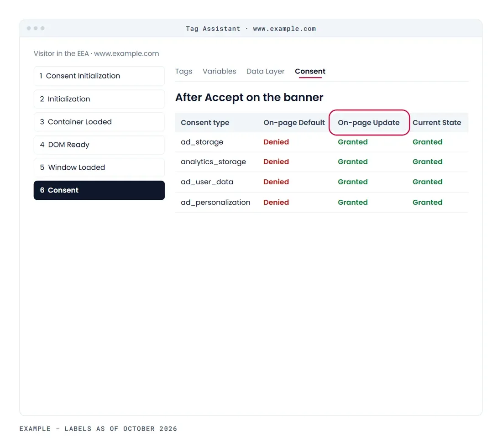This screenshot has height=448, width=502.
Task: Click Current State Granted for analytics_storage
Action: point(428,162)
